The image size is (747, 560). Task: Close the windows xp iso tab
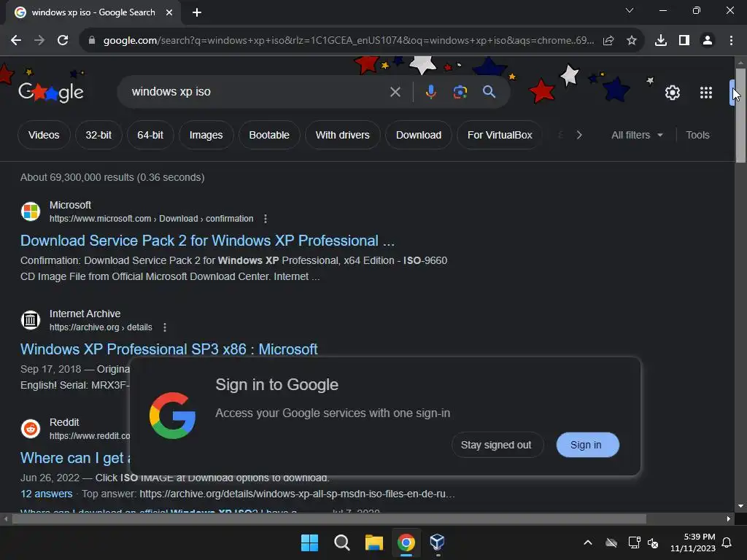[169, 12]
